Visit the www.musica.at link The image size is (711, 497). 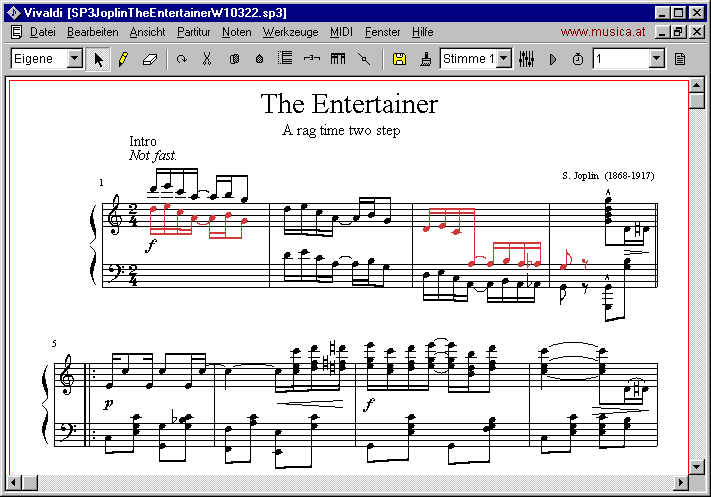[x=603, y=32]
